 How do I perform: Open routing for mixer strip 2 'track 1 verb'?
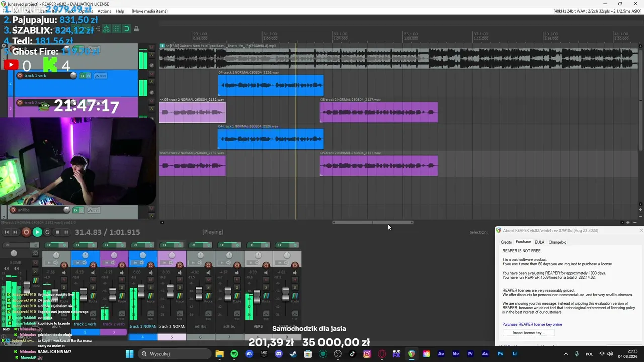point(93,296)
